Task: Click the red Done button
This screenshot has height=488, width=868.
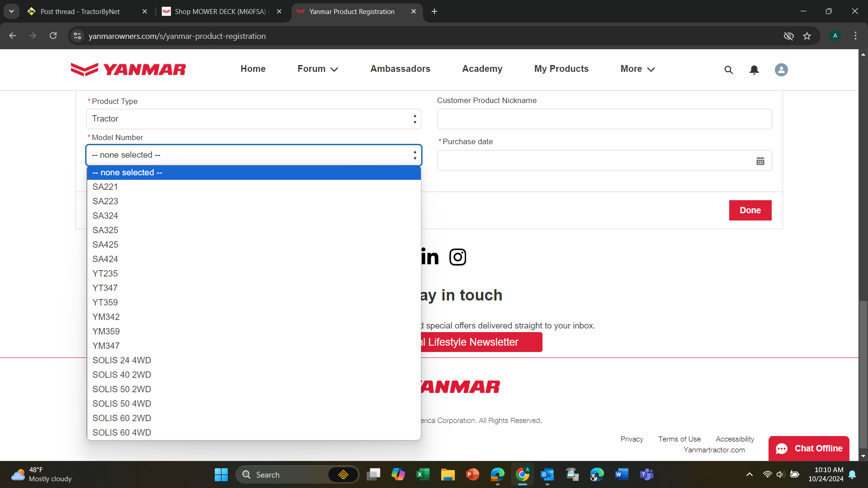Action: pos(750,210)
